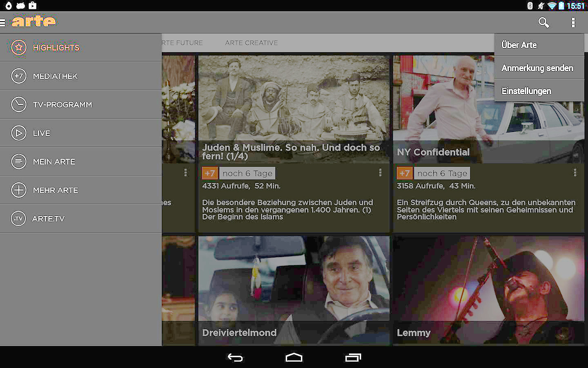
Task: Tap the search magnifier icon
Action: point(544,23)
